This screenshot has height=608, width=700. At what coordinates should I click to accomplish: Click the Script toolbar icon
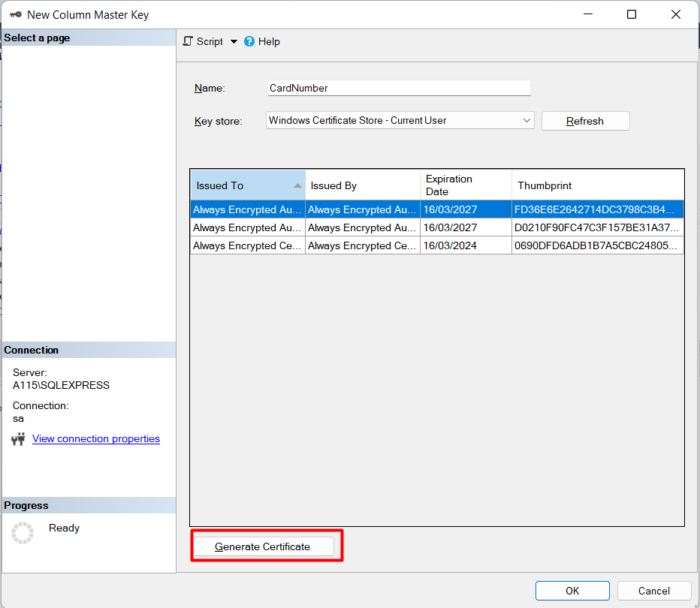pyautogui.click(x=189, y=41)
